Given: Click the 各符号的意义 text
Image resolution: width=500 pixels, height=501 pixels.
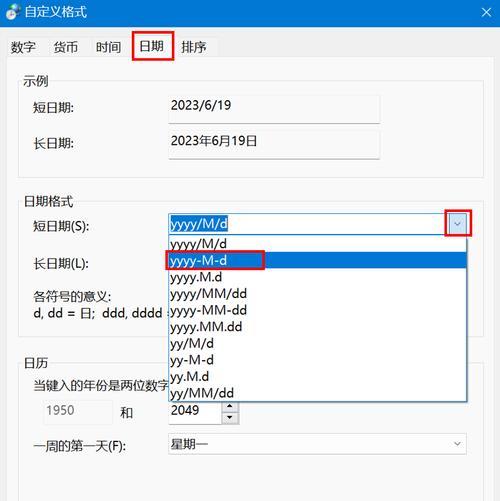Looking at the screenshot, I should (x=72, y=296).
